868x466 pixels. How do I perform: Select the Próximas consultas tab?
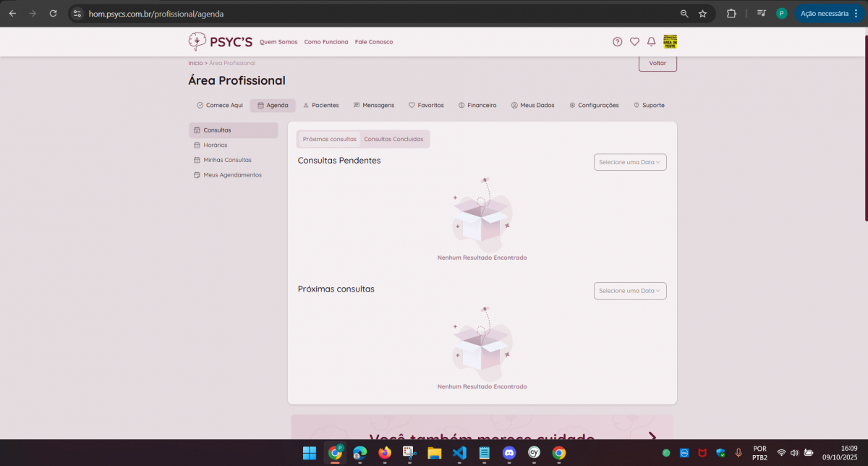[329, 139]
